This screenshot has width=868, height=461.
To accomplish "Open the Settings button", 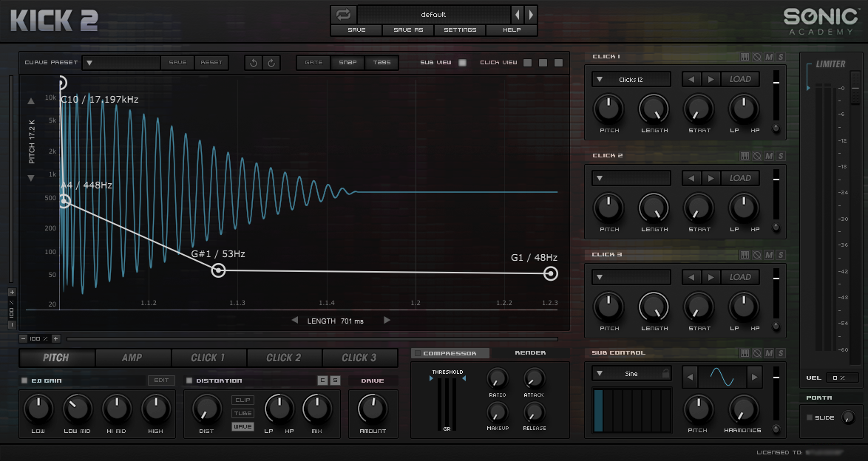I will click(459, 30).
